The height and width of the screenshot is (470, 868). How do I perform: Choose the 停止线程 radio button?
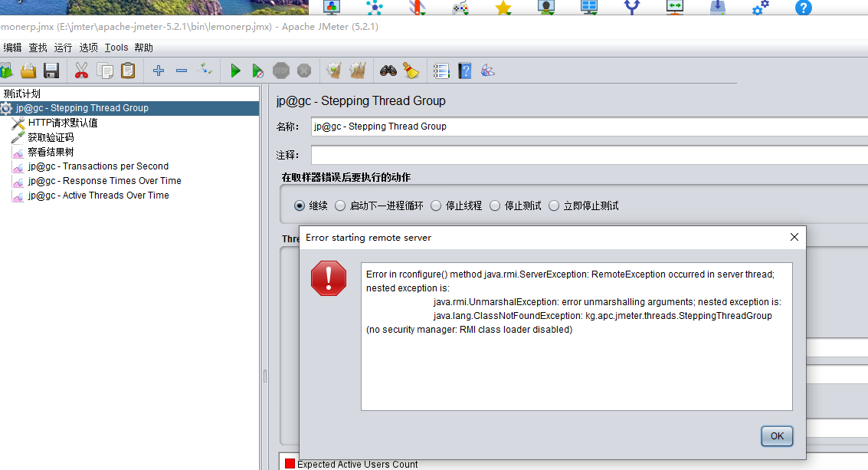click(x=436, y=205)
